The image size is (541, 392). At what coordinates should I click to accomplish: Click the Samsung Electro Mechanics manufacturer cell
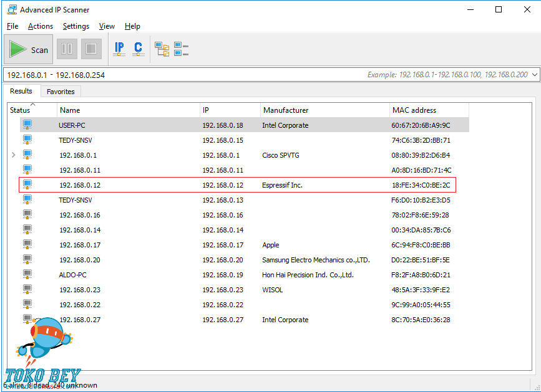point(316,260)
